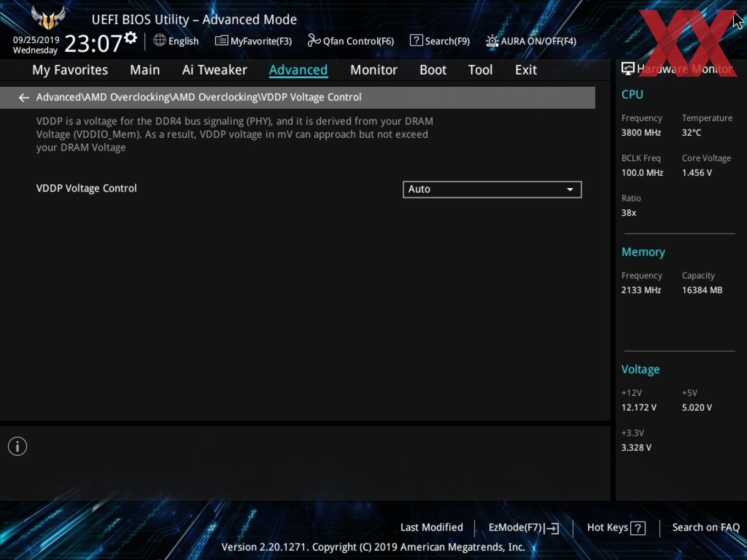
Task: Click the dropdown arrow next to Auto
Action: (x=570, y=189)
